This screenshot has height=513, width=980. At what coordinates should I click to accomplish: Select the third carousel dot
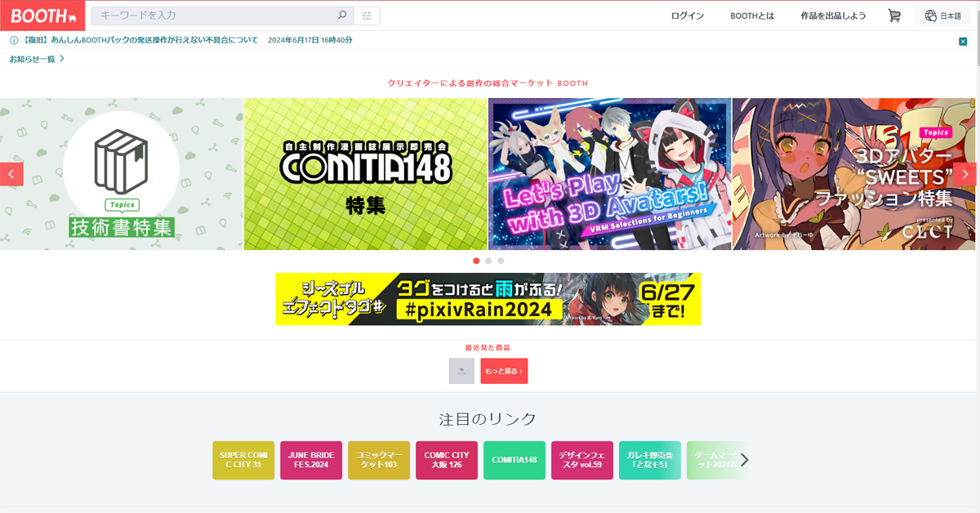501,261
